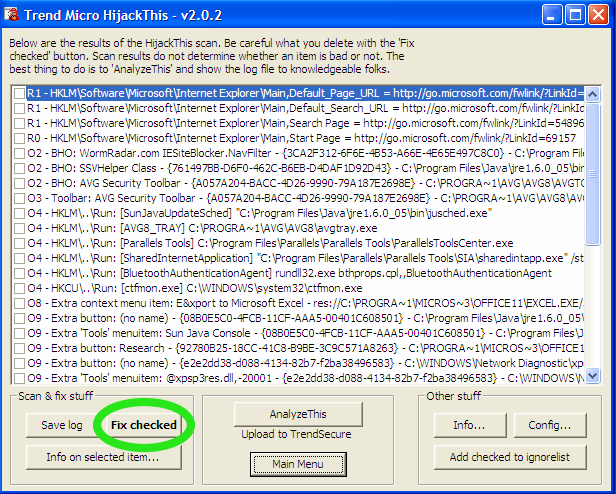Screen dimensions: 616x494
Task: Check the Default_Page_URL R1 entry checkbox
Action: [19, 93]
